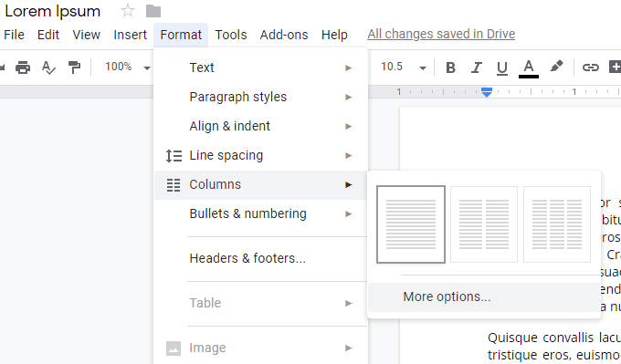
Task: Select the Bullets & numbering entry
Action: (x=260, y=213)
